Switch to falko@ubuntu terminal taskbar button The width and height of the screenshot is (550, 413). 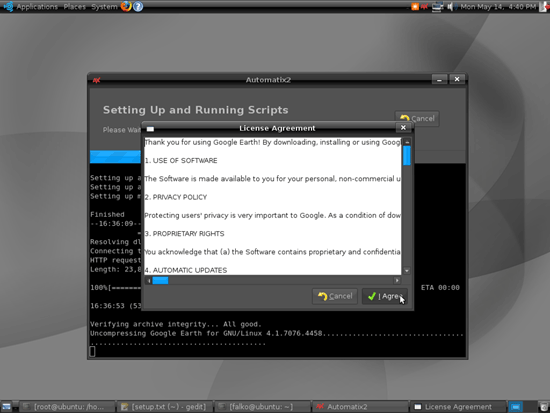263,407
